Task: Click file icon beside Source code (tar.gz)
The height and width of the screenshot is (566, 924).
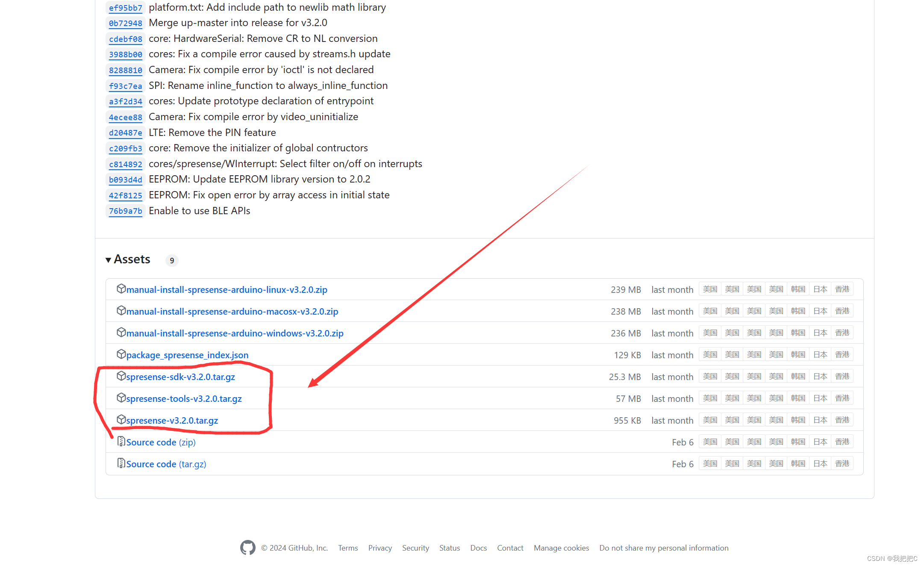Action: [121, 463]
